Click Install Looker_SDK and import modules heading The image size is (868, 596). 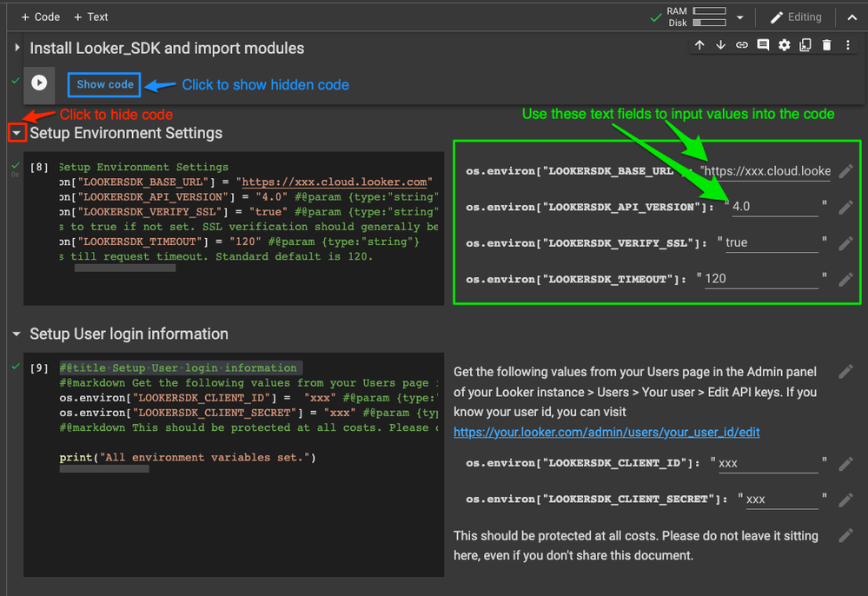tap(167, 48)
